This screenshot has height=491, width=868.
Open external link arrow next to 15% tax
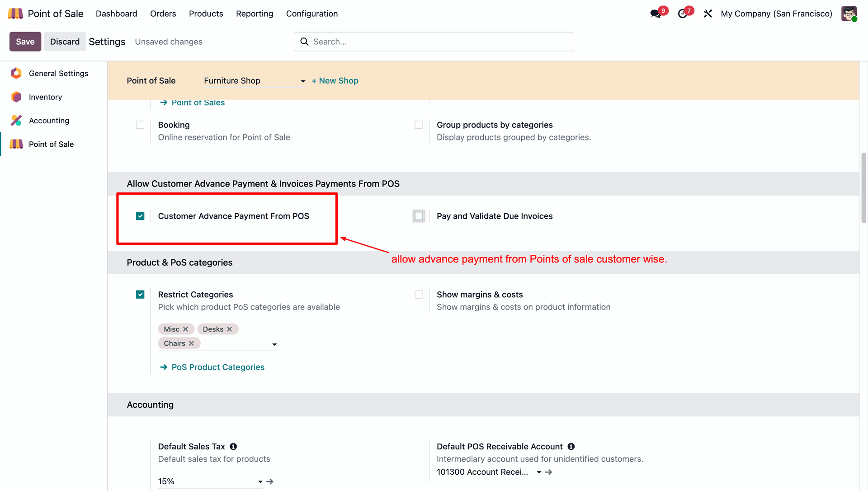pos(270,482)
